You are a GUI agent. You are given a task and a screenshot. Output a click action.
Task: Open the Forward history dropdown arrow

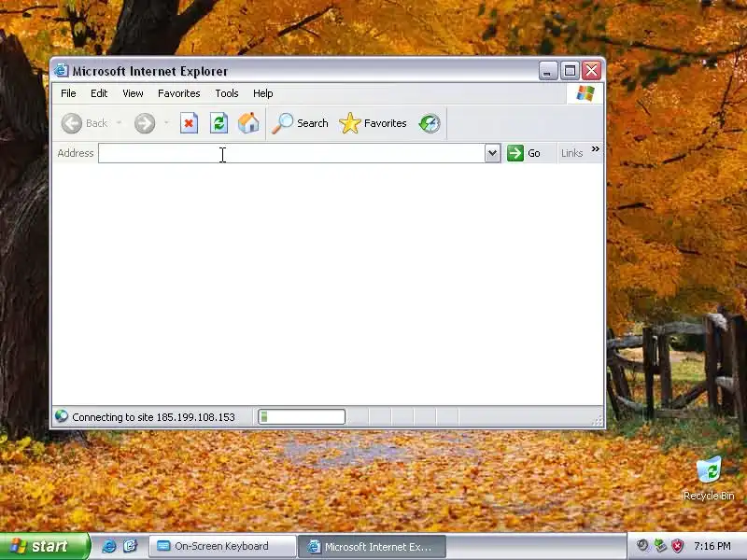pos(166,123)
